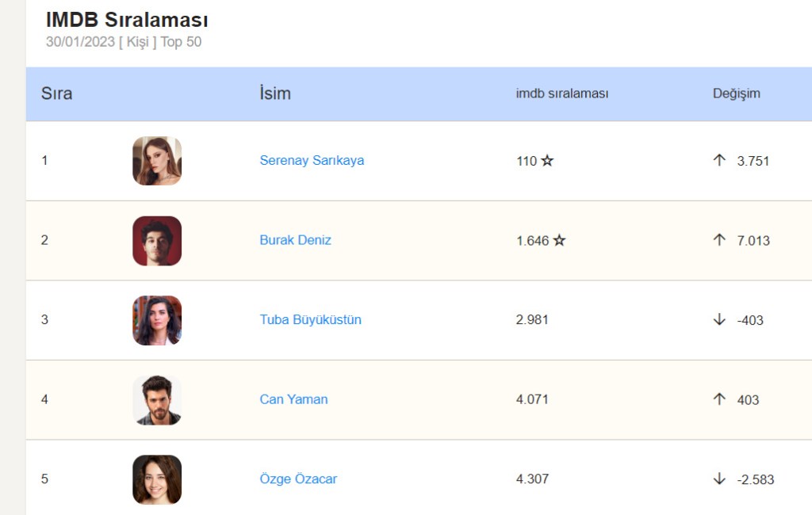Image resolution: width=812 pixels, height=515 pixels.
Task: Open Serenay Sarıkaya's profile photo
Action: pos(157,161)
